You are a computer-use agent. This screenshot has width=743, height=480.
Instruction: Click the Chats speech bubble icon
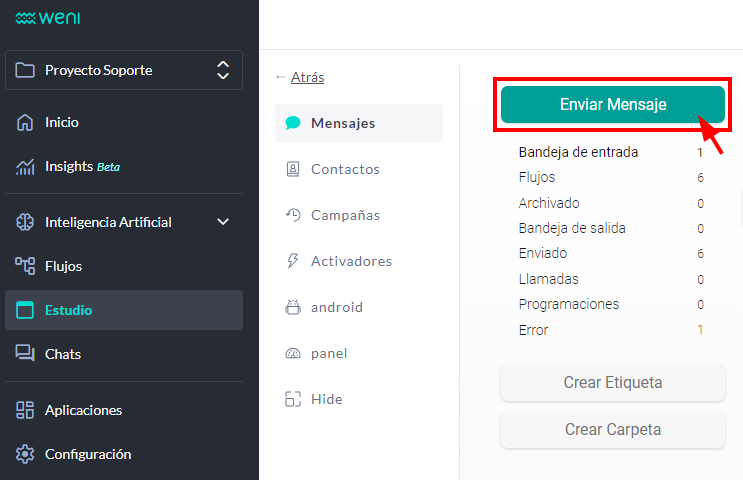25,354
